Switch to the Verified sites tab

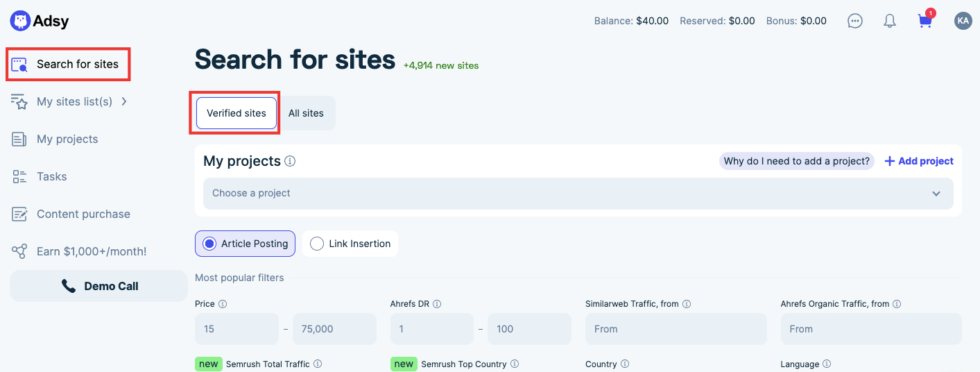tap(236, 113)
